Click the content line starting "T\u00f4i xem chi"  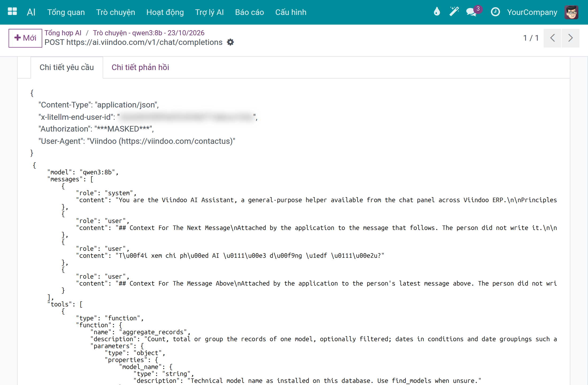[x=230, y=256]
